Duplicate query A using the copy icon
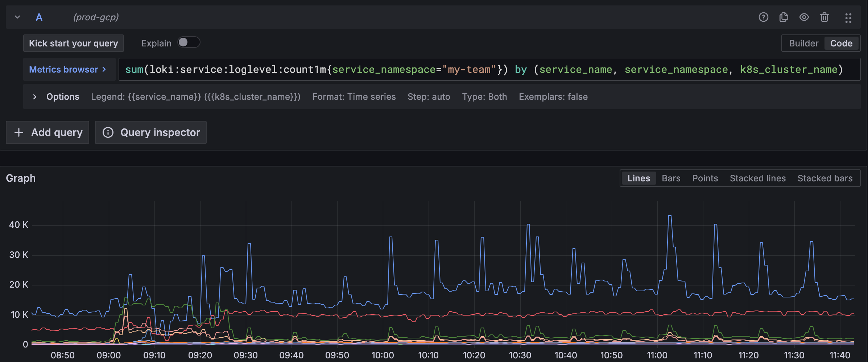The width and height of the screenshot is (868, 362). click(x=784, y=17)
